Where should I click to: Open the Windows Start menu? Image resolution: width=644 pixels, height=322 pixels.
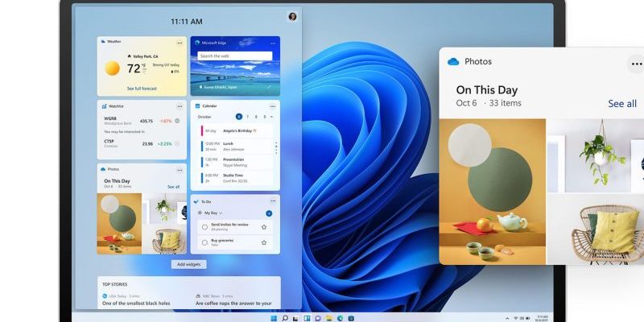(274, 318)
